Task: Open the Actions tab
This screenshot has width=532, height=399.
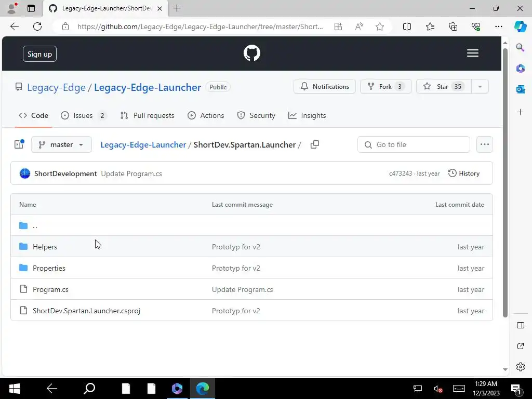Action: pos(206,115)
